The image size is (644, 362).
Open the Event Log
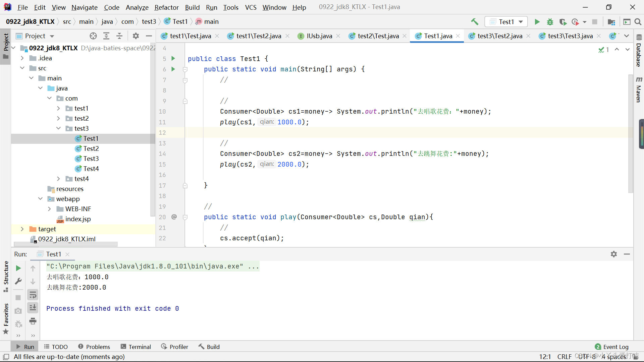pos(611,347)
